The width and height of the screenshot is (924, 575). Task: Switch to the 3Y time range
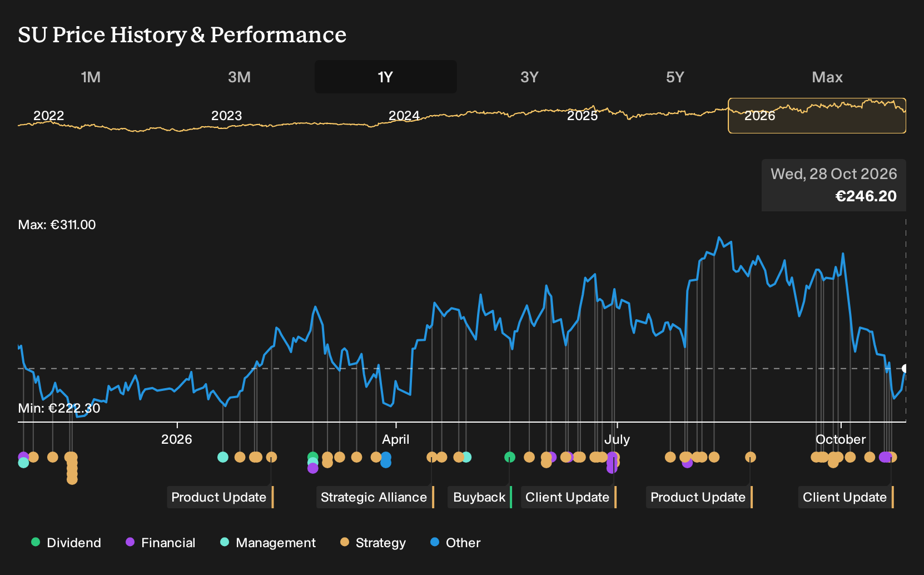529,77
